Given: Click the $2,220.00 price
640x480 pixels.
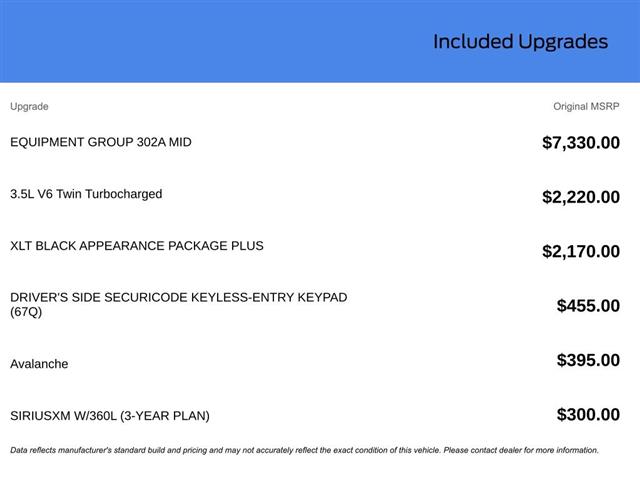Looking at the screenshot, I should pos(580,197).
